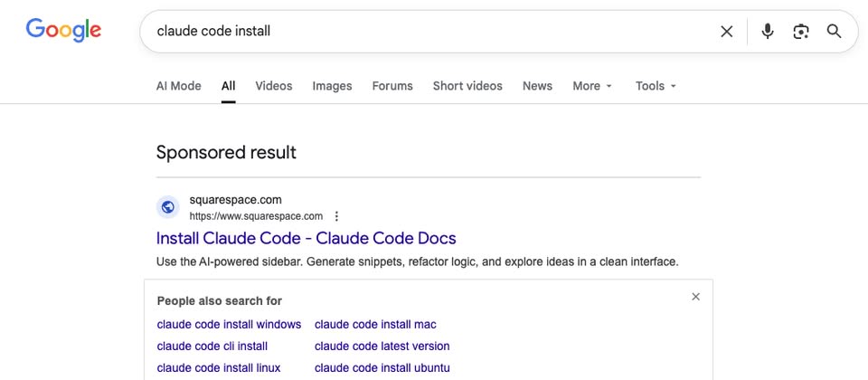Click the squarespace globe favicon

coord(168,207)
